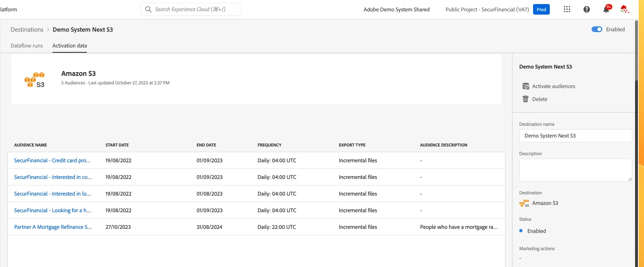Click the AUDIENCE DESCRIPTION column header
The image size is (644, 267).
(444, 145)
